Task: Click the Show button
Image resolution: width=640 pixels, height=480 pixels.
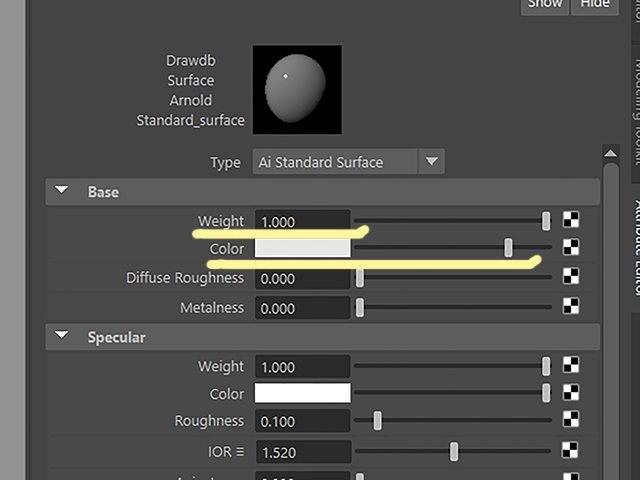Action: pyautogui.click(x=545, y=5)
